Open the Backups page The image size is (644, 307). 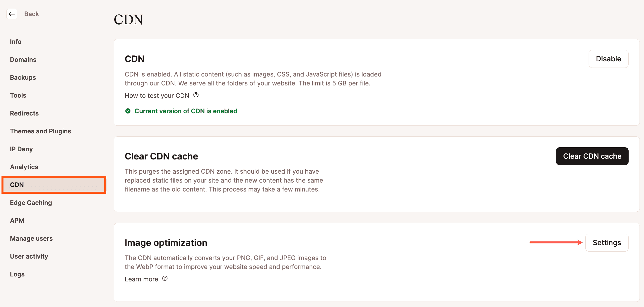[x=23, y=77]
